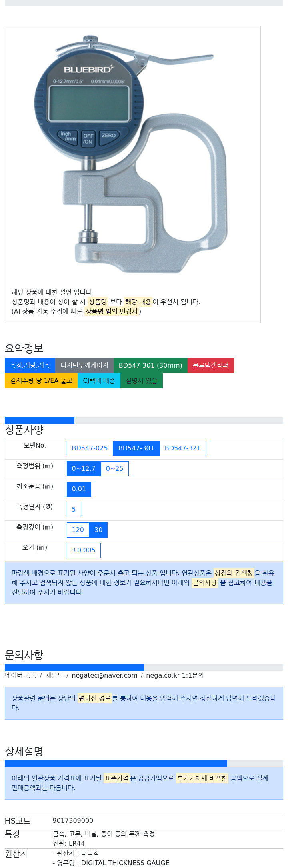This screenshot has width=288, height=868.
Task: Select model BD547-321 option
Action: tap(182, 448)
